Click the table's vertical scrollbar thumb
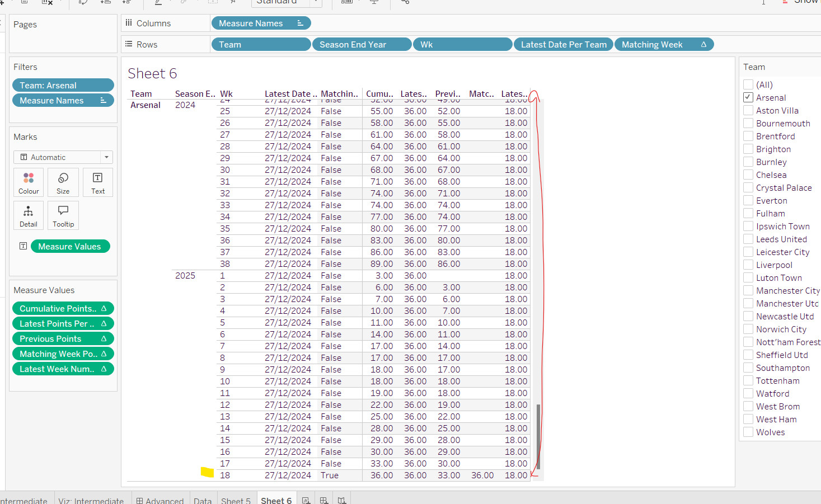Viewport: 821px width, 504px height. [538, 436]
